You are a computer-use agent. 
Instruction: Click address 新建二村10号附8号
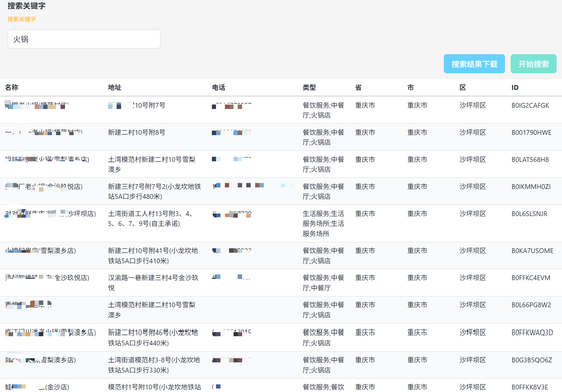tap(136, 133)
